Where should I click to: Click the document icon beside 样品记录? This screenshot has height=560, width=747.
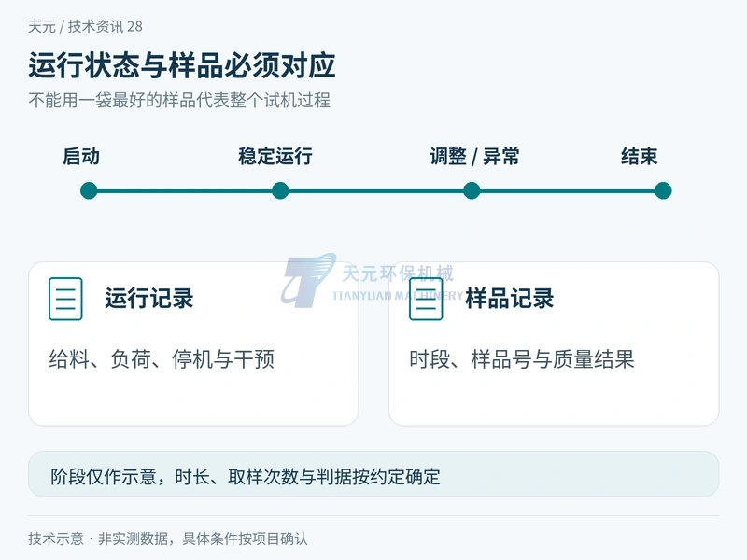pos(426,299)
